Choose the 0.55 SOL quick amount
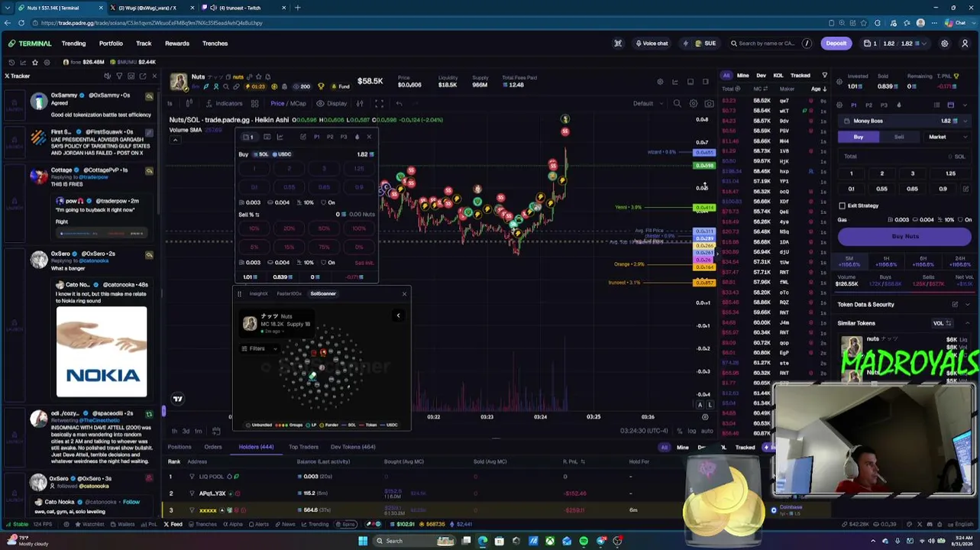 [x=881, y=189]
